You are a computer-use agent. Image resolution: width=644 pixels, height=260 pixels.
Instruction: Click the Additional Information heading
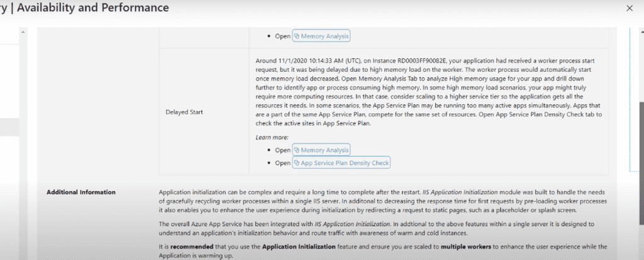(x=81, y=192)
